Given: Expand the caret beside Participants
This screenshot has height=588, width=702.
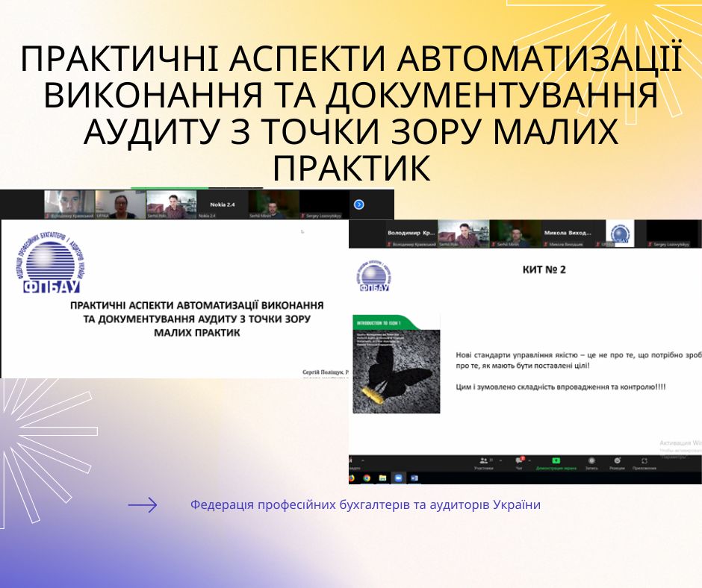Looking at the screenshot, I should pyautogui.click(x=500, y=460).
